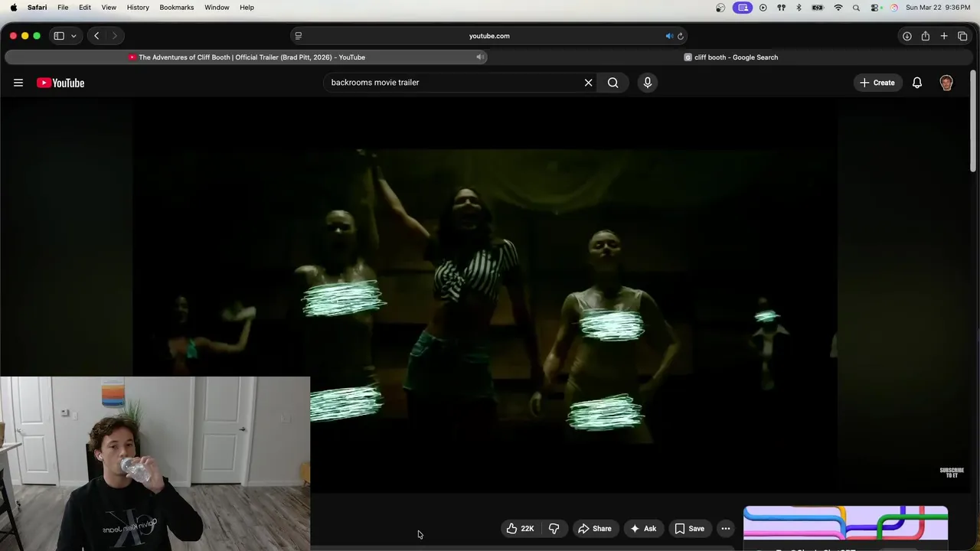The image size is (980, 551).
Task: Open the Safari menu
Action: point(37,8)
